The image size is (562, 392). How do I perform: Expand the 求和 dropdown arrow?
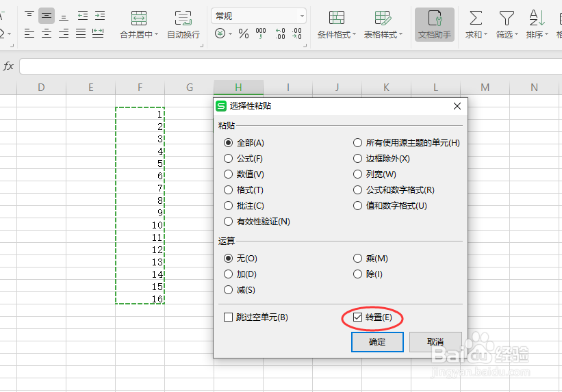(485, 34)
